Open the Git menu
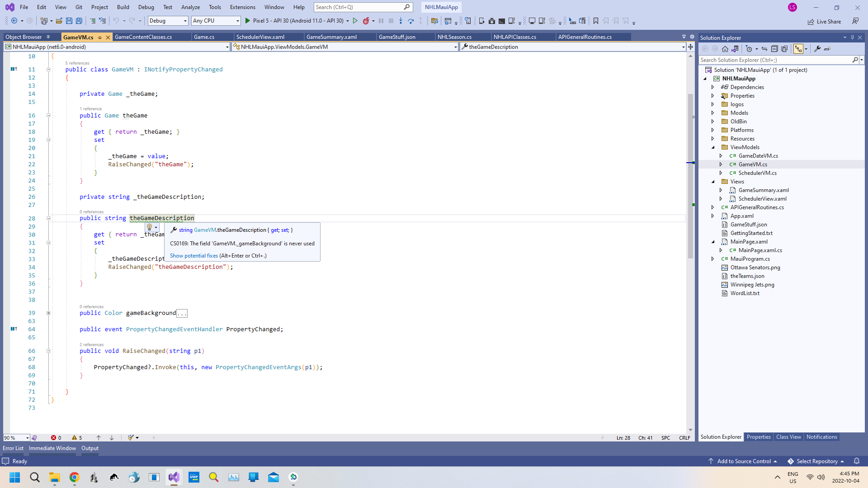The height and width of the screenshot is (488, 868). coord(79,7)
